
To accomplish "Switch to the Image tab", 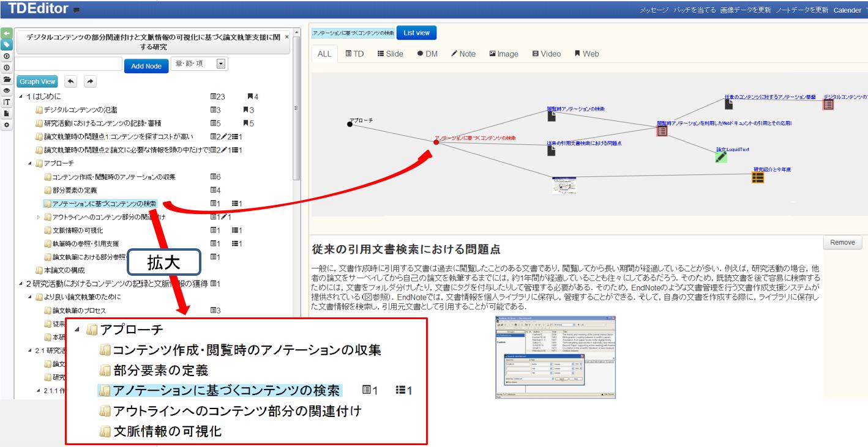I will 504,54.
